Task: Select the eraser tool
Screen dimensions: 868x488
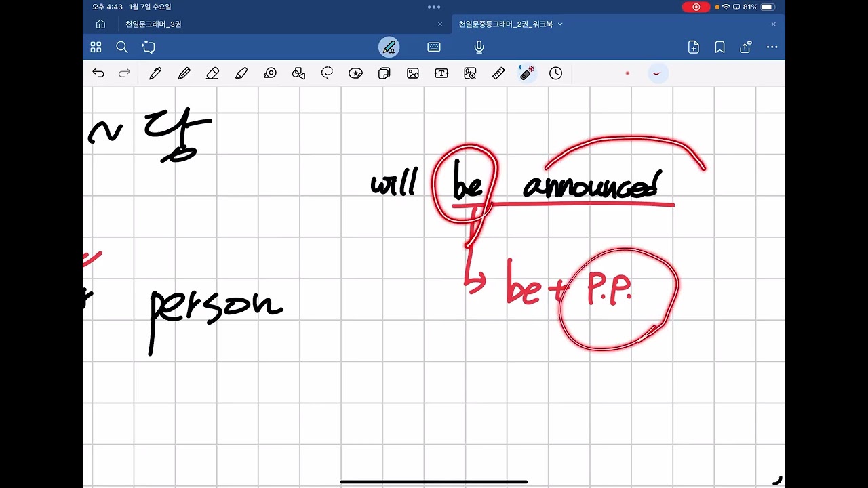Action: click(x=212, y=73)
